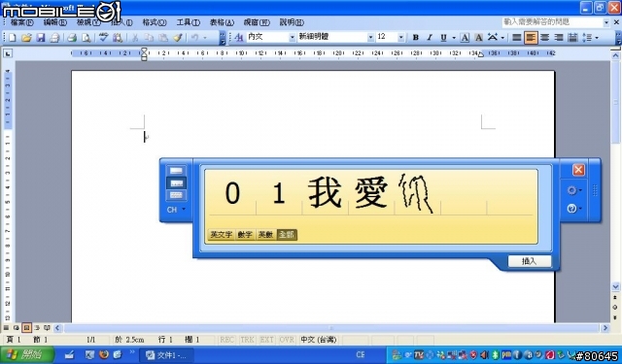
Task: Apply distributed alignment
Action: [x=572, y=38]
